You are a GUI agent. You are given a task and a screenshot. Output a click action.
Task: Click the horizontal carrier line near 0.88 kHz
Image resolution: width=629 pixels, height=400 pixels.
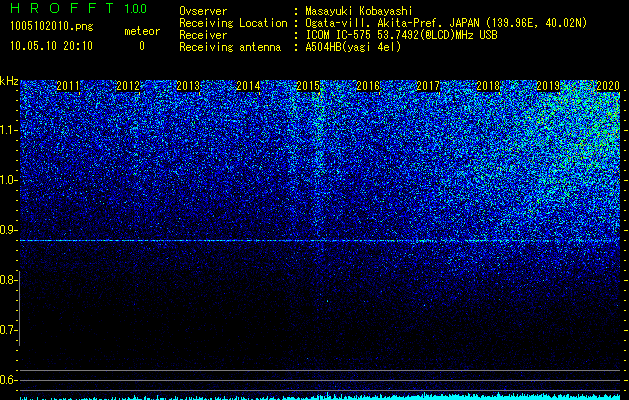pyautogui.click(x=320, y=241)
